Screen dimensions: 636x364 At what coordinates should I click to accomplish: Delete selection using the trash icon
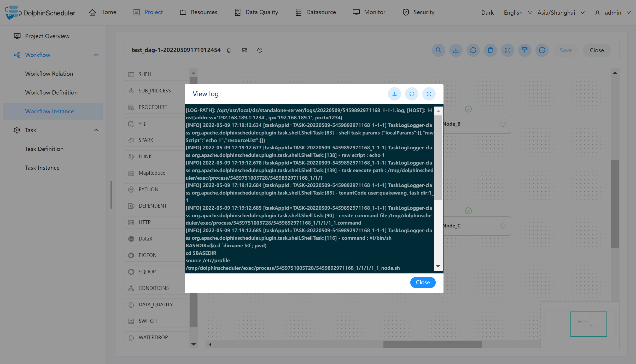(x=490, y=50)
